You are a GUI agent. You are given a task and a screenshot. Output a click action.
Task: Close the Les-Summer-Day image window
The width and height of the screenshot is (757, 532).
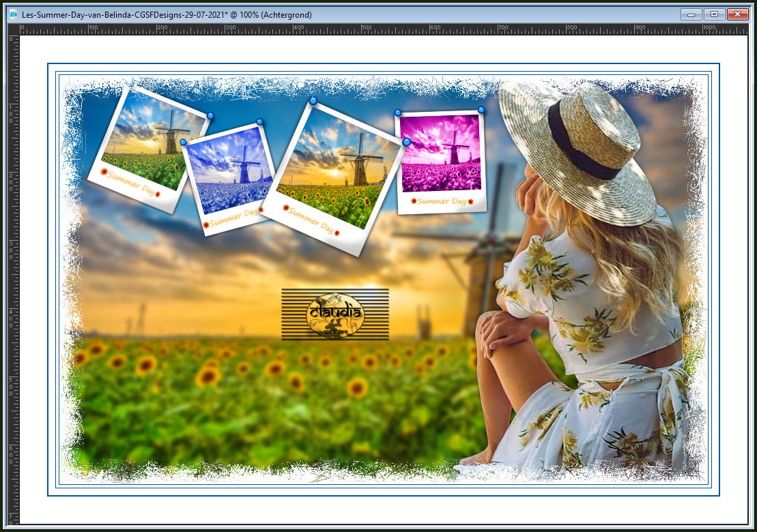point(737,14)
